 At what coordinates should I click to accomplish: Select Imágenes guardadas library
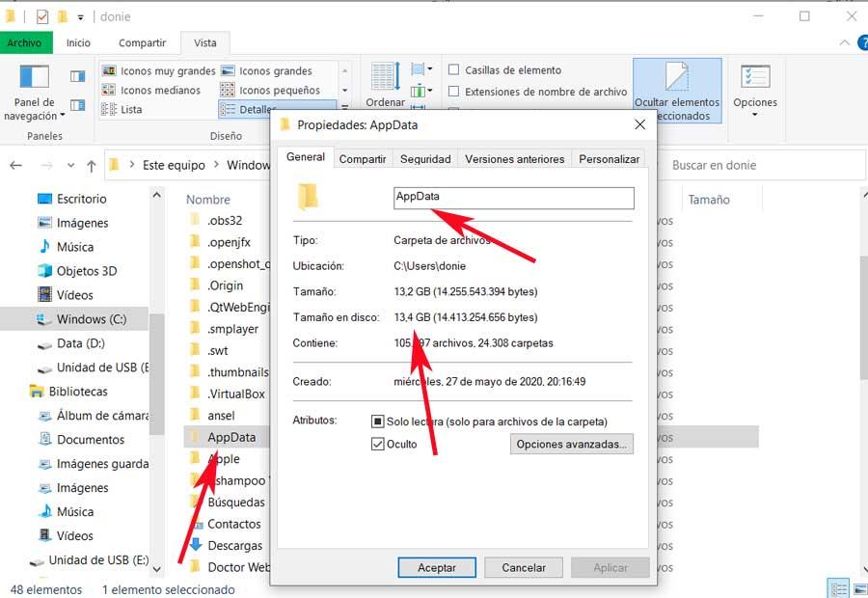102,463
